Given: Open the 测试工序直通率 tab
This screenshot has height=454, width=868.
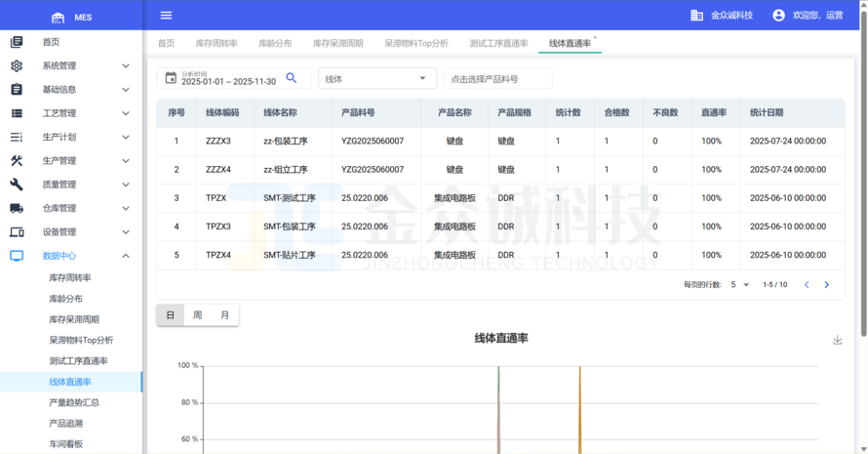Looking at the screenshot, I should [498, 44].
